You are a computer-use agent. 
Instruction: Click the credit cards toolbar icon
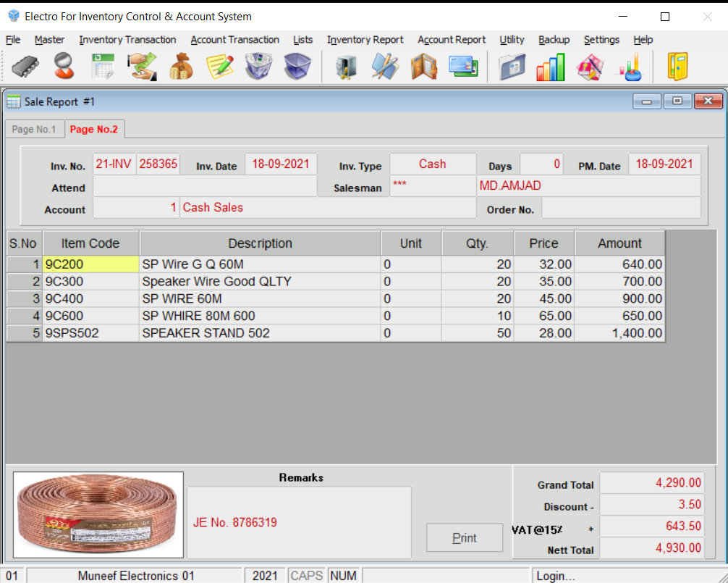[462, 67]
